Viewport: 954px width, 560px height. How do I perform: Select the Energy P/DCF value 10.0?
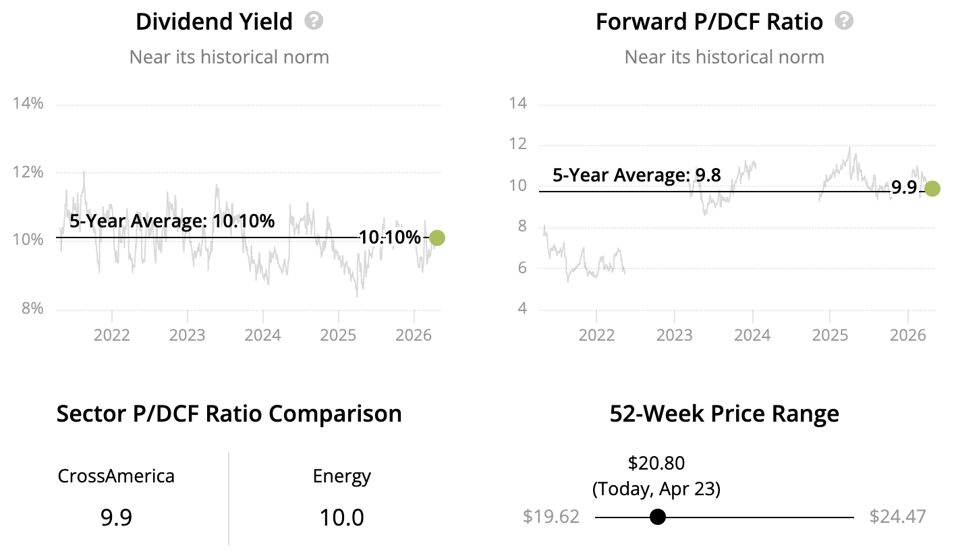click(341, 517)
